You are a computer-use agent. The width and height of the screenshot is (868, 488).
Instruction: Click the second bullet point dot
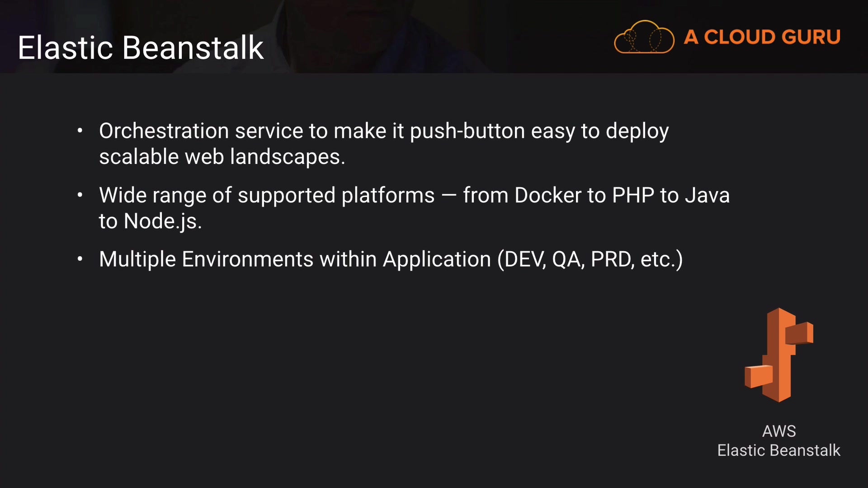point(80,195)
